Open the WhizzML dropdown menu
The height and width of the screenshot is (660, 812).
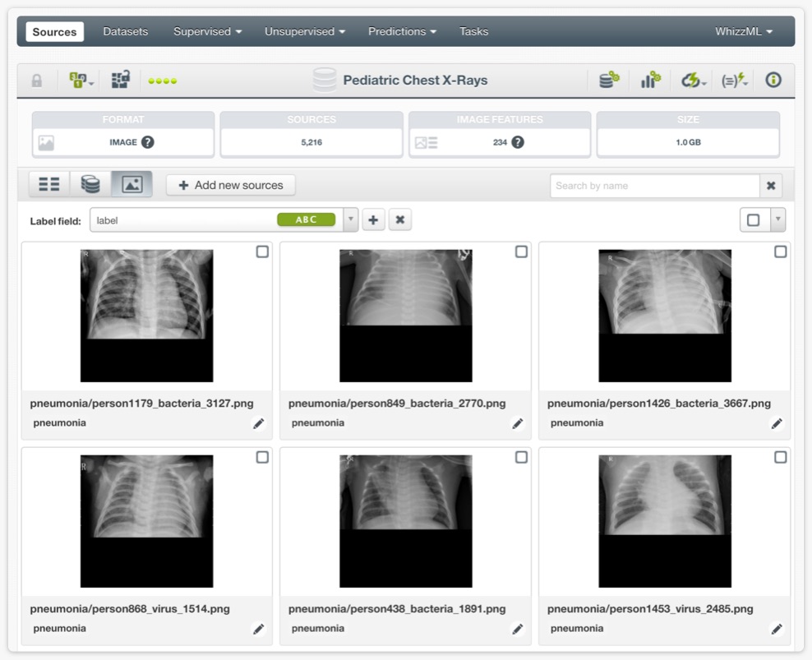744,31
